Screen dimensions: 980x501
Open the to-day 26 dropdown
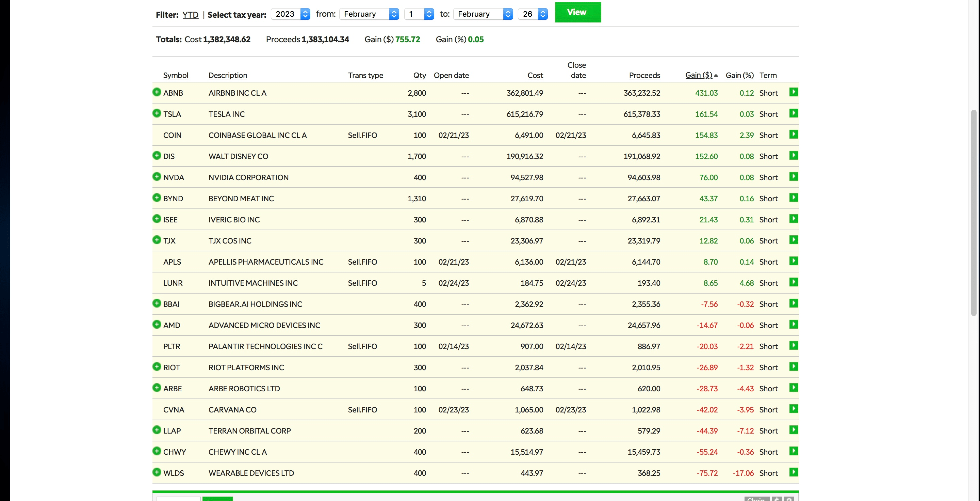click(533, 14)
